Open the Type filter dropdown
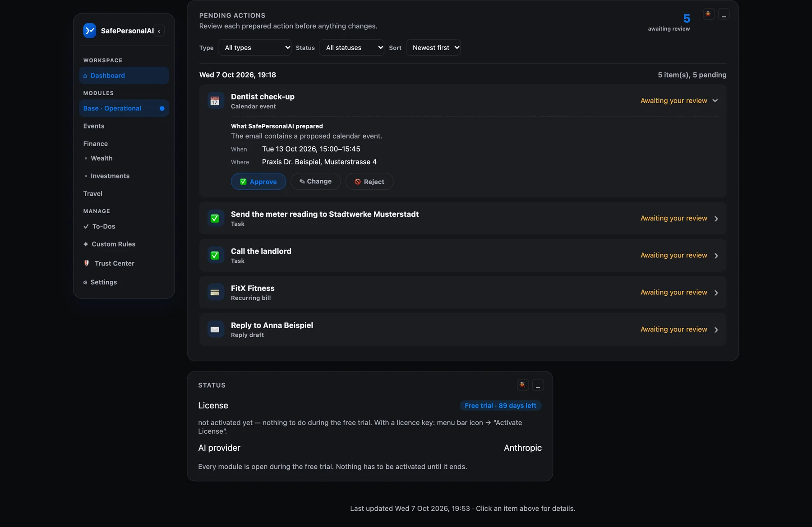This screenshot has height=527, width=812. 255,47
